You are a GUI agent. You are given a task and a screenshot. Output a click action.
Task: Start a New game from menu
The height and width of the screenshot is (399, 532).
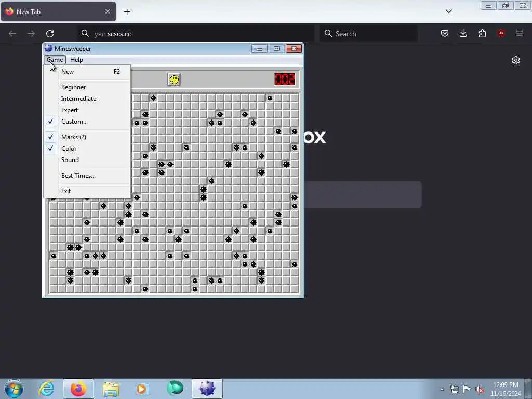coord(87,72)
